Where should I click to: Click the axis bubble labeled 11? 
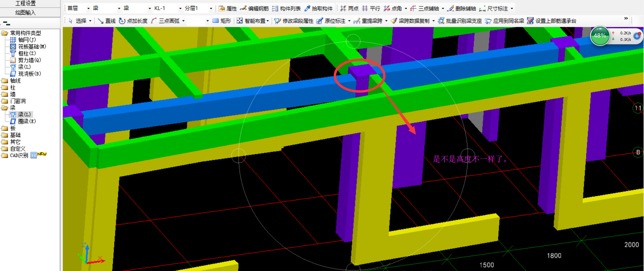pyautogui.click(x=638, y=108)
